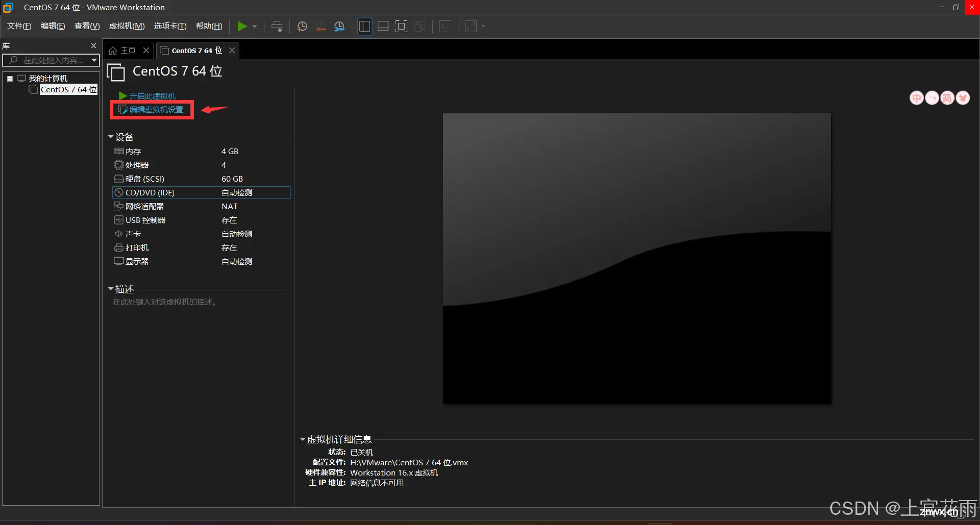The height and width of the screenshot is (525, 980).
Task: Toggle the library sidebar view icon
Action: click(364, 27)
